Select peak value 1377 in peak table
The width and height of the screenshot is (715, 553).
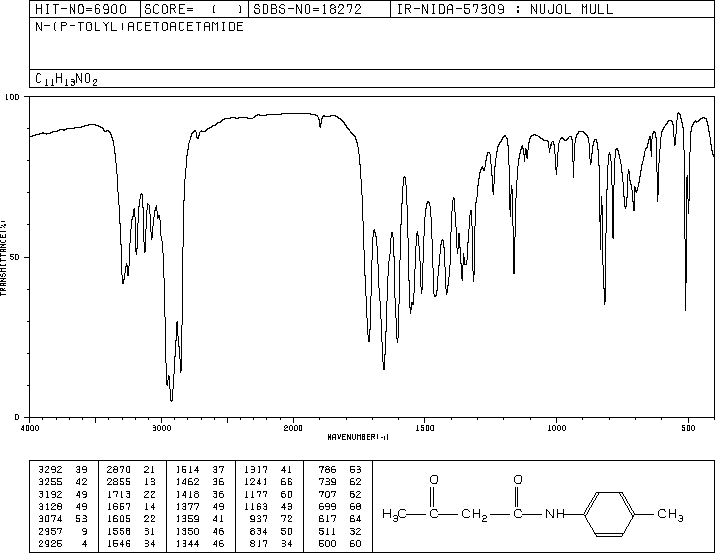click(x=187, y=506)
